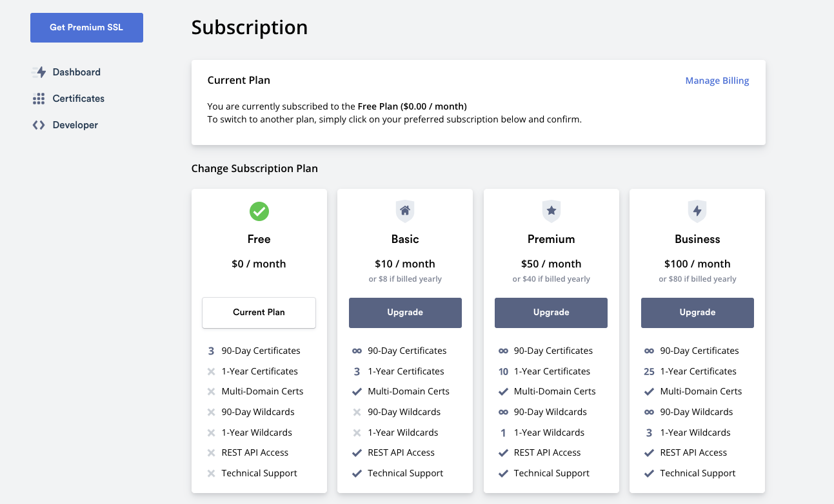This screenshot has height=504, width=834.
Task: Click the Developer code brackets icon
Action: point(39,125)
